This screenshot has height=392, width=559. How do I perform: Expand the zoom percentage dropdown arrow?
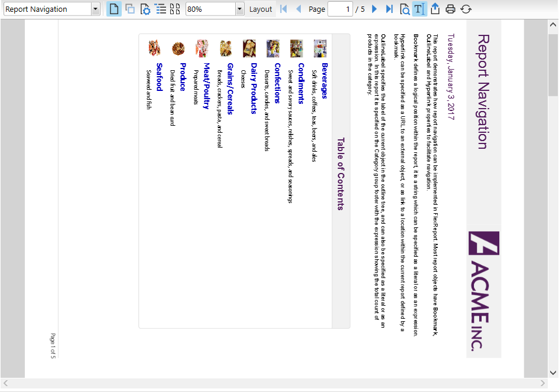click(x=239, y=9)
